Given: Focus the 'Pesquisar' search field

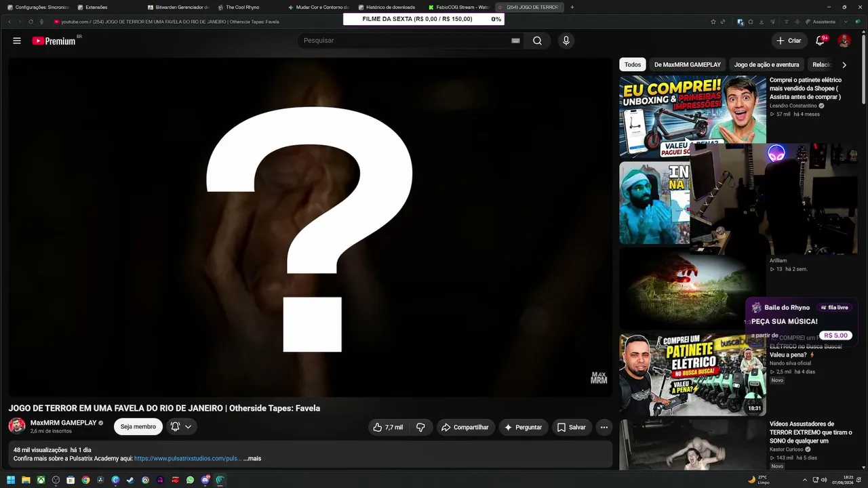Looking at the screenshot, I should tap(404, 41).
